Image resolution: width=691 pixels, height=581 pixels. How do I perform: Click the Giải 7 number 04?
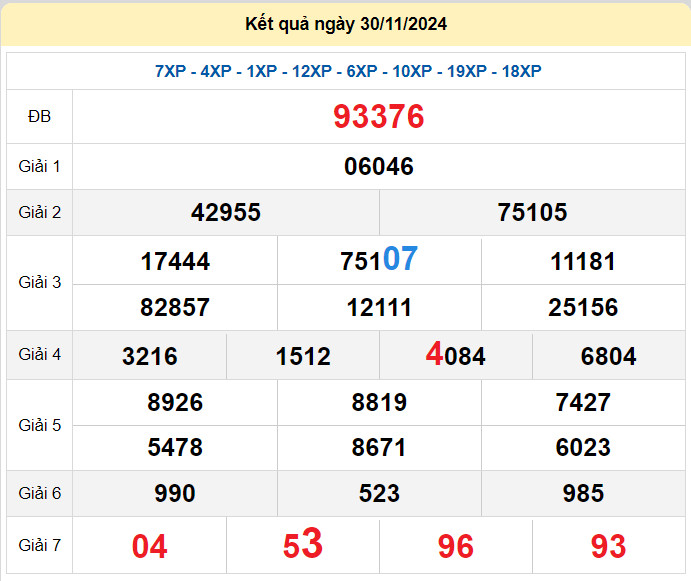tap(149, 546)
